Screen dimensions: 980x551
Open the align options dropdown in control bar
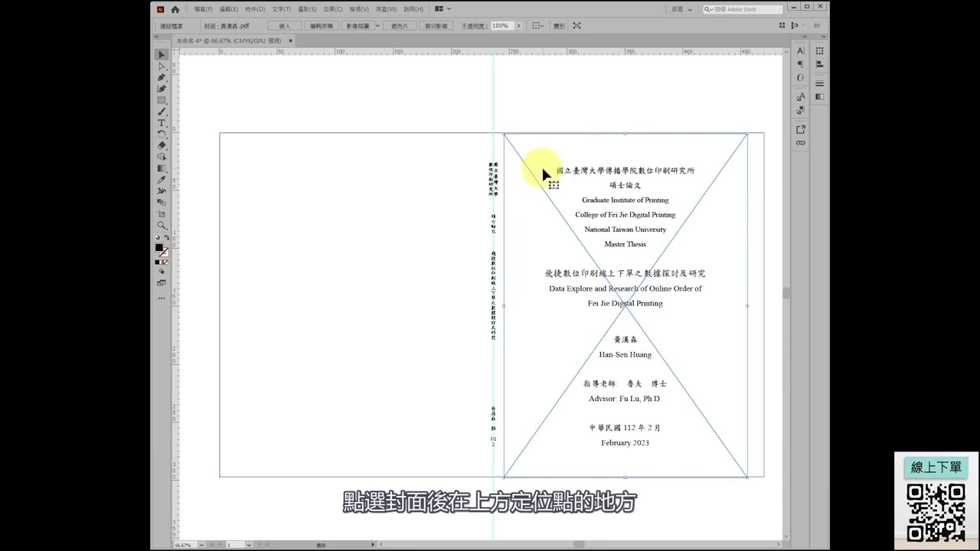click(538, 25)
